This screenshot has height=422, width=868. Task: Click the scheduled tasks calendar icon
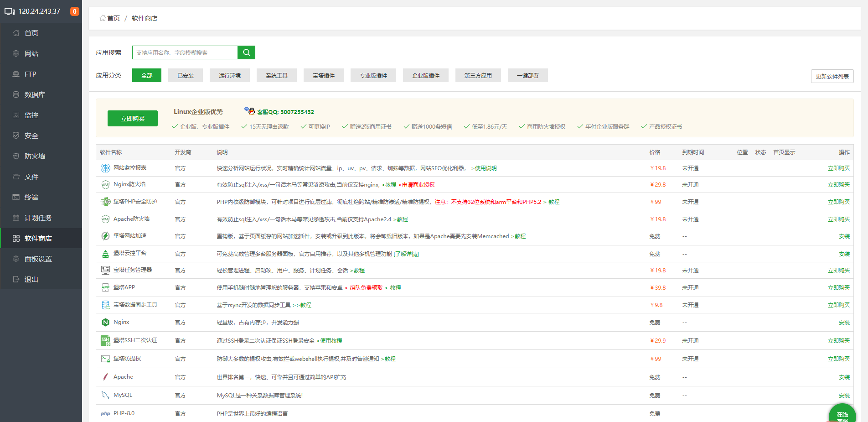tap(16, 218)
